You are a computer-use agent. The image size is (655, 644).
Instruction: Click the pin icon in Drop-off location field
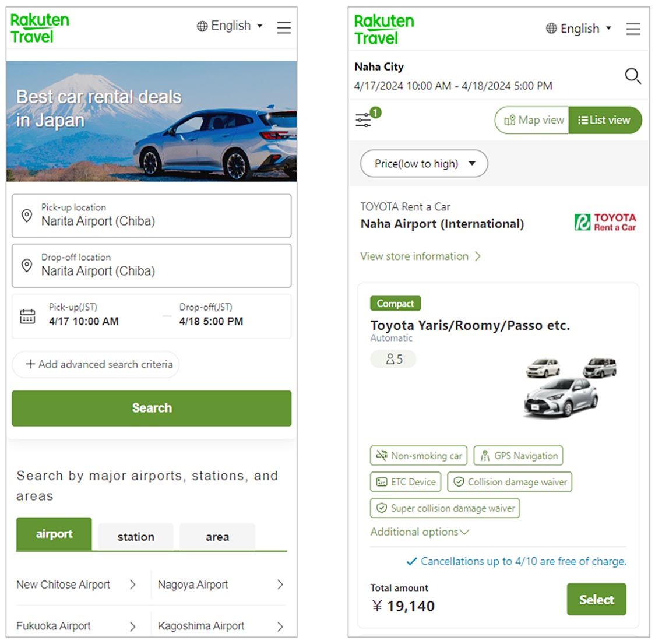(27, 266)
